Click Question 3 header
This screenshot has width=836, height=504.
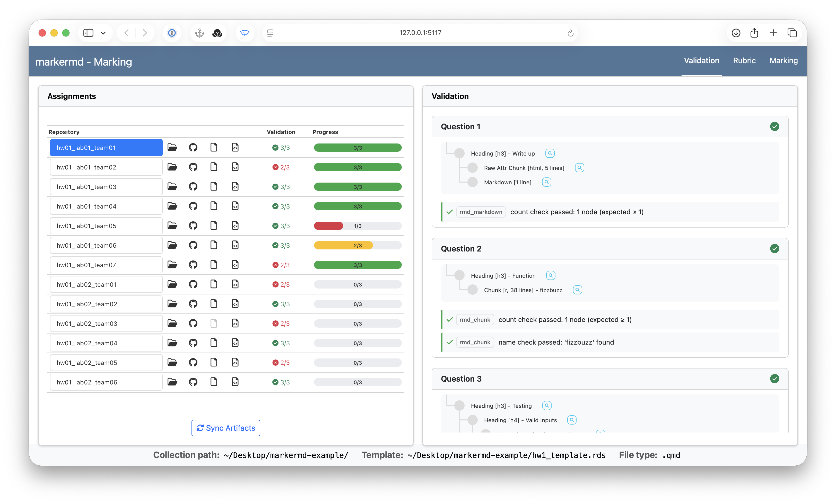[x=610, y=379]
